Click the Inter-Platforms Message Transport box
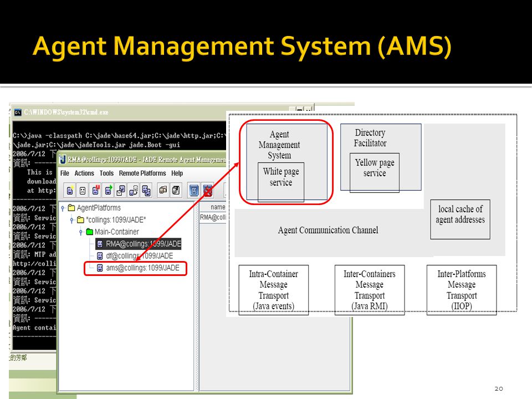The height and width of the screenshot is (399, 532). point(462,290)
